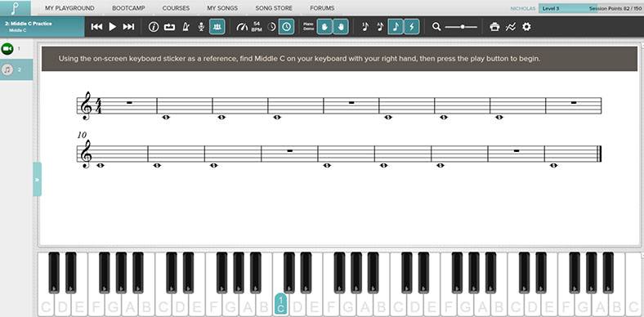Click the printer icon
The height and width of the screenshot is (317, 644).
[495, 27]
